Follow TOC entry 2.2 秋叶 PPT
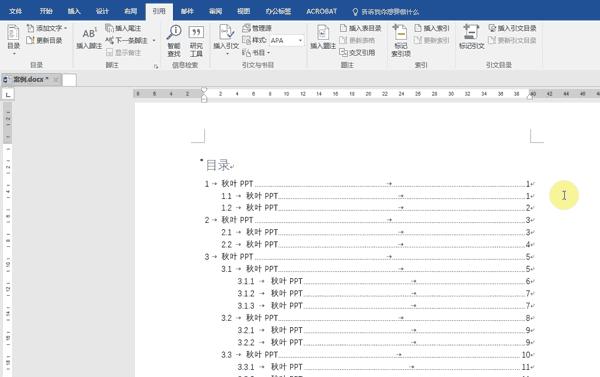Viewport: 600px width, 377px height. [x=377, y=245]
